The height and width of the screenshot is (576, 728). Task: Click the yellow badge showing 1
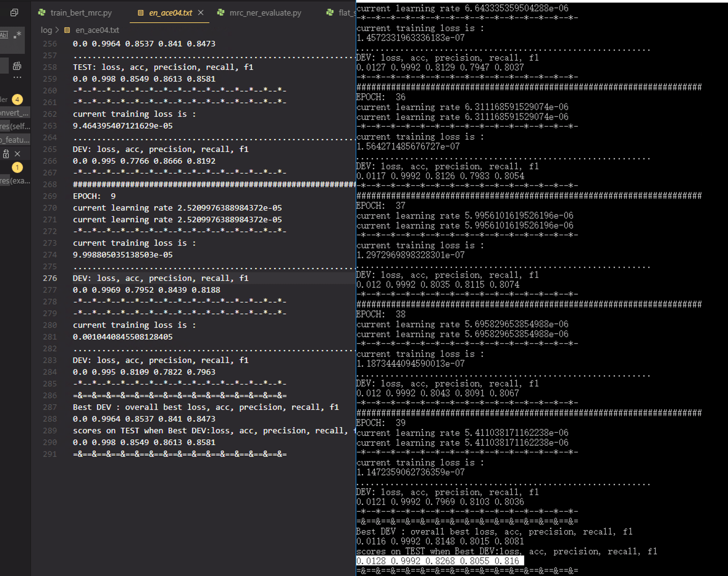click(x=17, y=167)
